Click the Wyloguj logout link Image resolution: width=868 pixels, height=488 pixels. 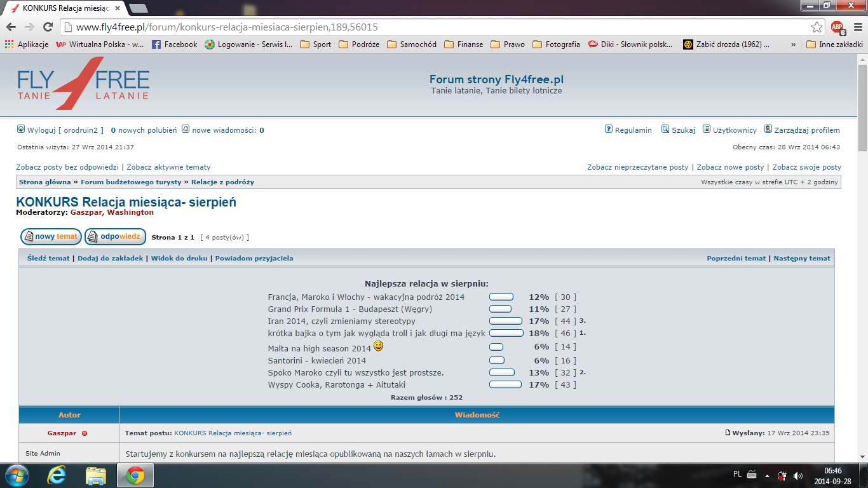pyautogui.click(x=60, y=130)
